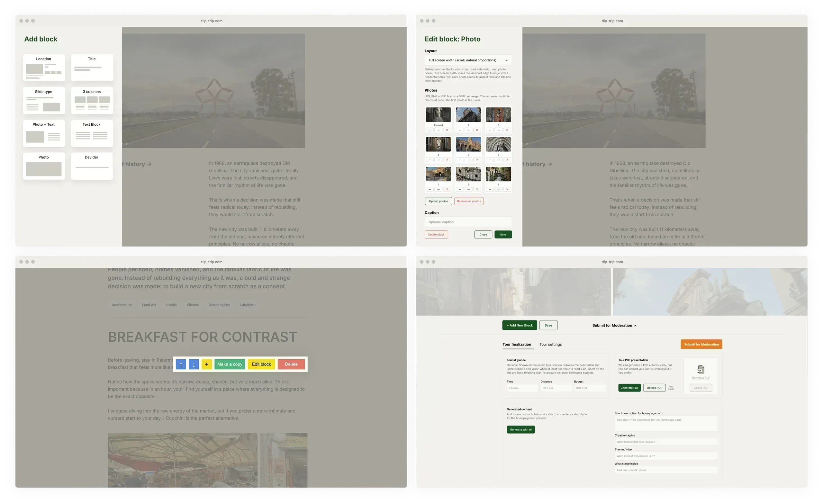Save the photo block edits
The width and height of the screenshot is (823, 504).
(503, 234)
